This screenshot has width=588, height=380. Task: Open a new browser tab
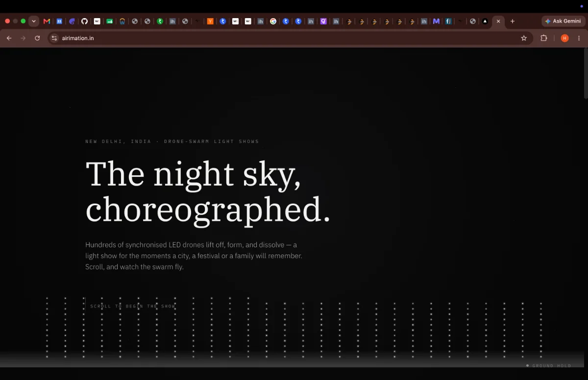513,22
